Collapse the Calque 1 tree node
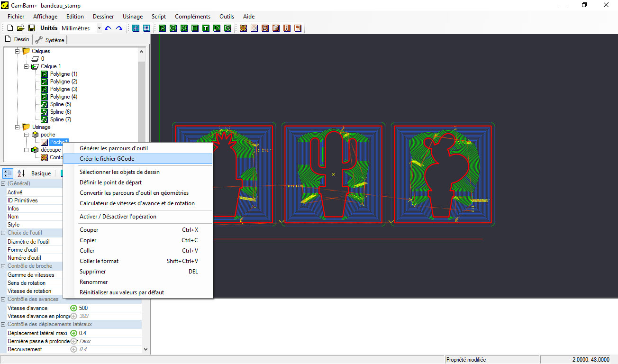Screen dimensions: 618x364 pyautogui.click(x=27, y=66)
